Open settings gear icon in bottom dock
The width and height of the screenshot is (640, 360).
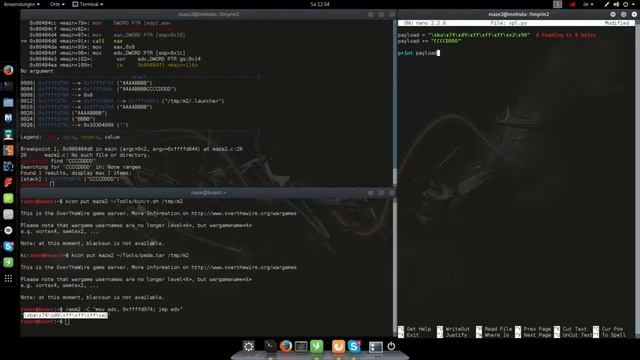(x=248, y=347)
